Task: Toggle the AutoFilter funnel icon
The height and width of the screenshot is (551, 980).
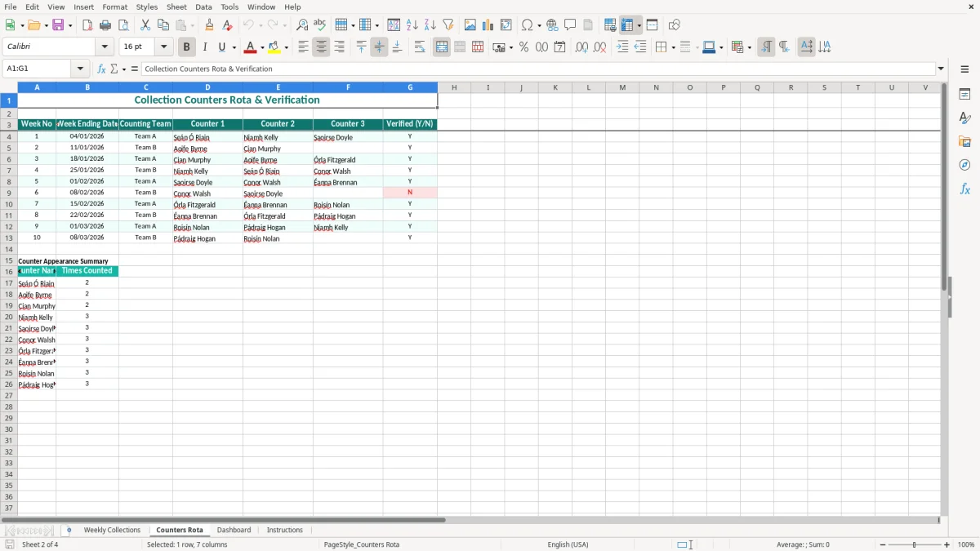Action: 448,25
